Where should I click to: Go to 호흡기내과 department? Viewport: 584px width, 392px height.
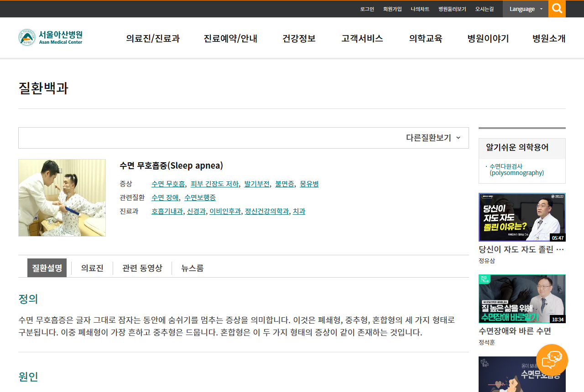pos(167,211)
